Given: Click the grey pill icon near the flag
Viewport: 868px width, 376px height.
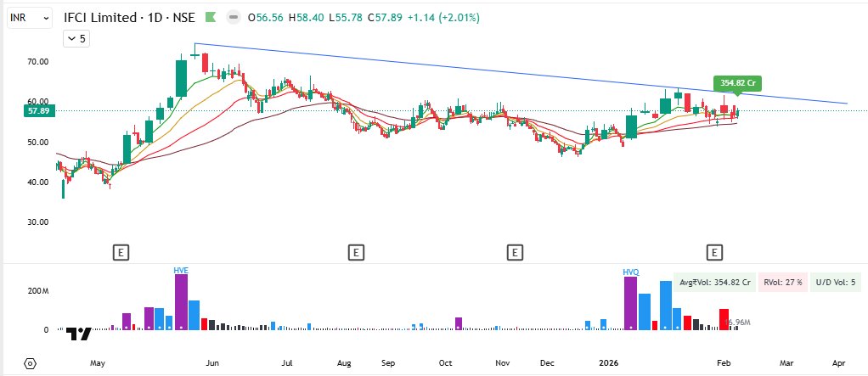Looking at the screenshot, I should point(234,18).
